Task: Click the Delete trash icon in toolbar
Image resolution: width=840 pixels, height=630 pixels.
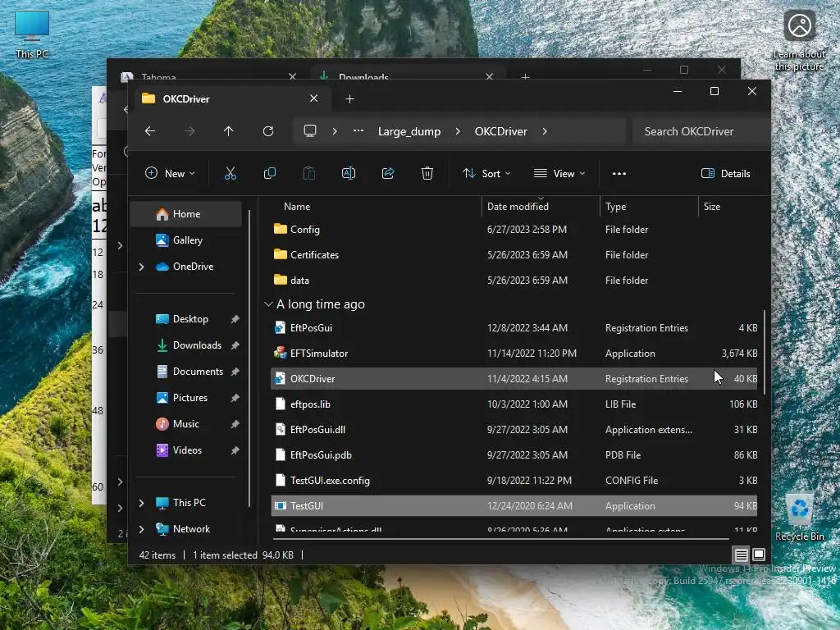Action: pyautogui.click(x=427, y=173)
